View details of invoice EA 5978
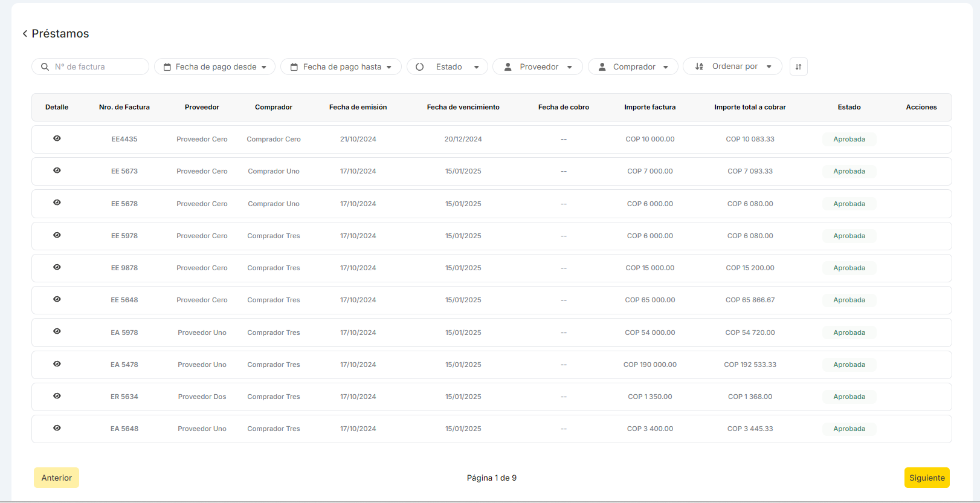Screen dimensions: 980x503 tap(57, 331)
